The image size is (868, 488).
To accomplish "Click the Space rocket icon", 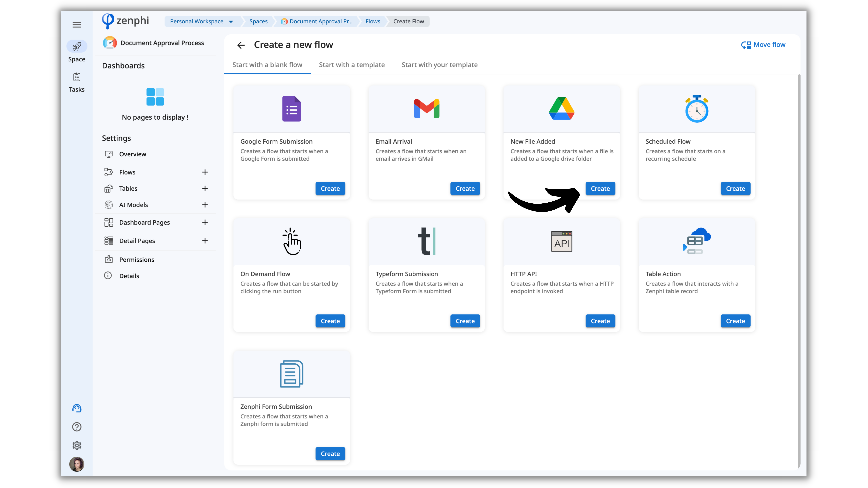I will (x=77, y=46).
